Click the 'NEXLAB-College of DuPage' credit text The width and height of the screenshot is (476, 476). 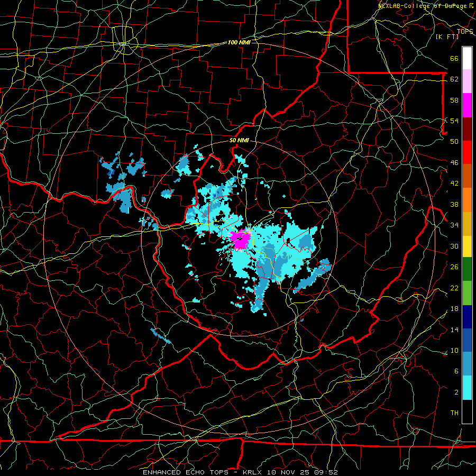click(x=423, y=6)
